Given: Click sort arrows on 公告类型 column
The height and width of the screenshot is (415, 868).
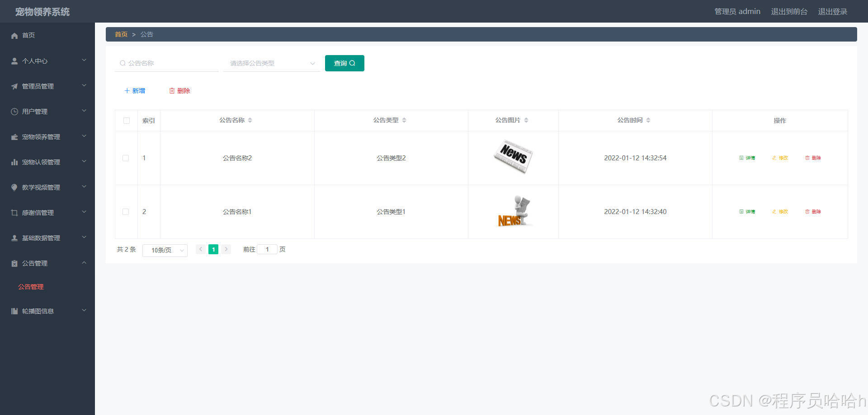Looking at the screenshot, I should pyautogui.click(x=404, y=120).
